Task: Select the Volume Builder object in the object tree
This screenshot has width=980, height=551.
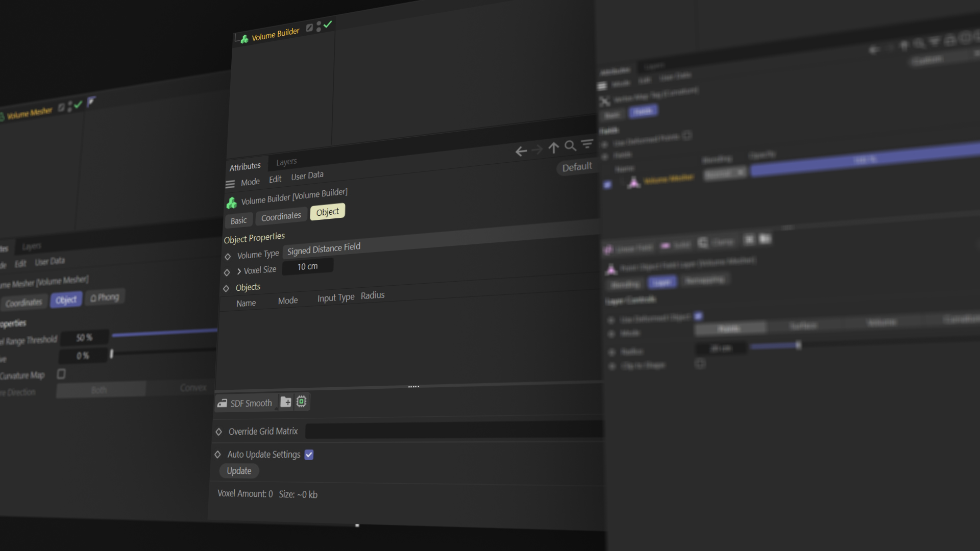Action: [x=275, y=34]
